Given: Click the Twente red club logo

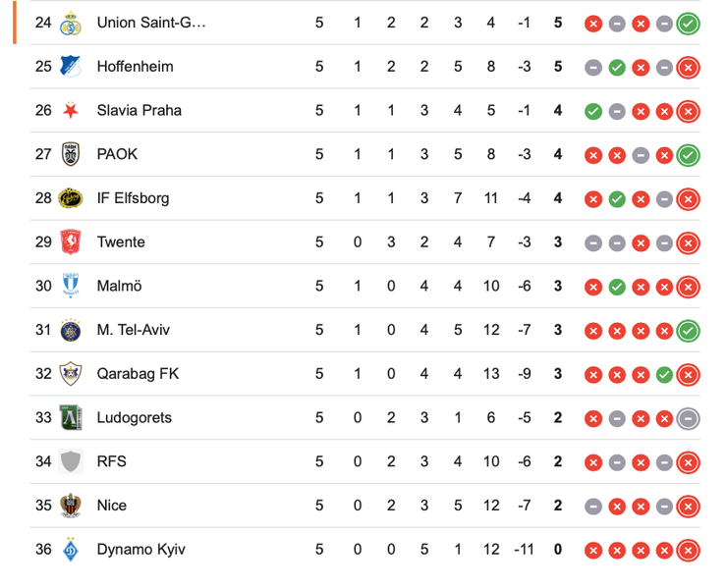Looking at the screenshot, I should point(71,241).
